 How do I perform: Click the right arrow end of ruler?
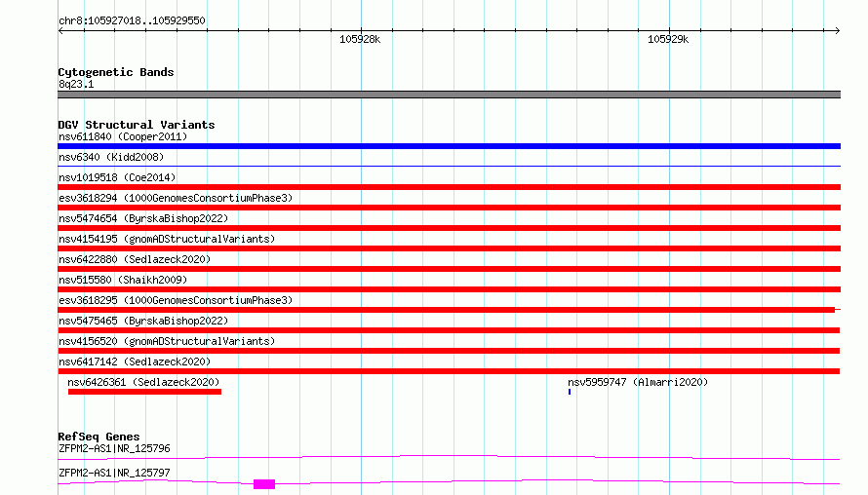pos(837,31)
